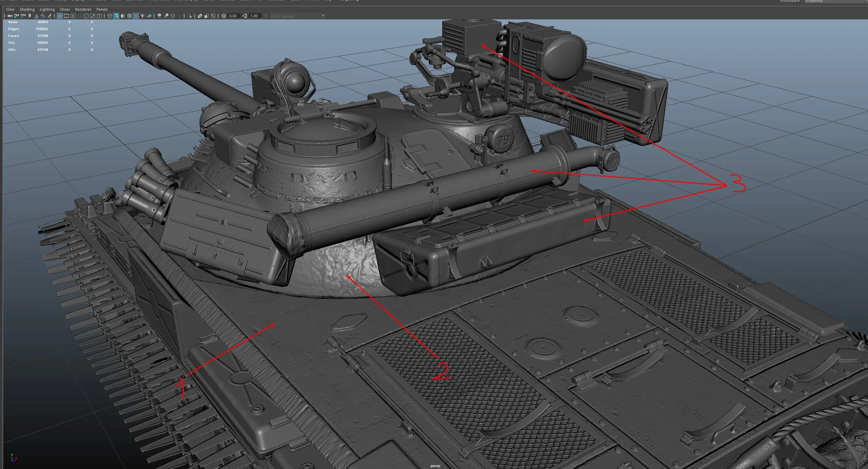Click the Smooth Shade All icon
The height and width of the screenshot is (469, 868).
(x=117, y=16)
